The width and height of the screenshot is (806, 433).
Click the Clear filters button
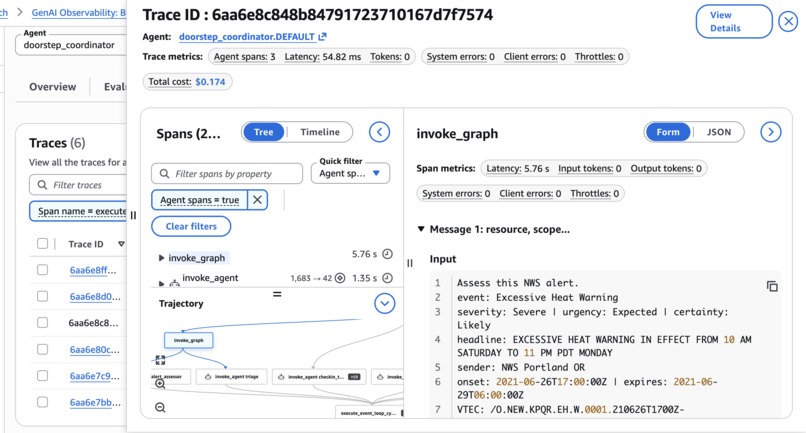[191, 226]
